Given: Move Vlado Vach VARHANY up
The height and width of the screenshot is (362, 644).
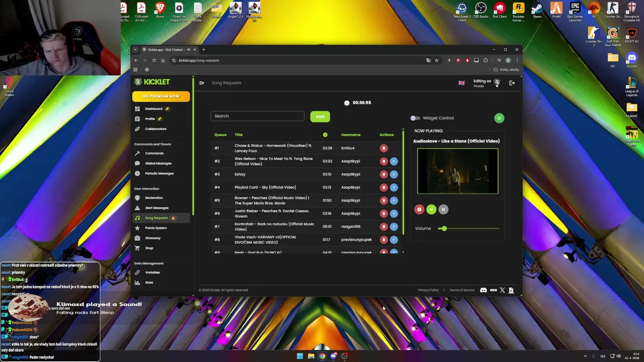Looking at the screenshot, I should pos(394,239).
